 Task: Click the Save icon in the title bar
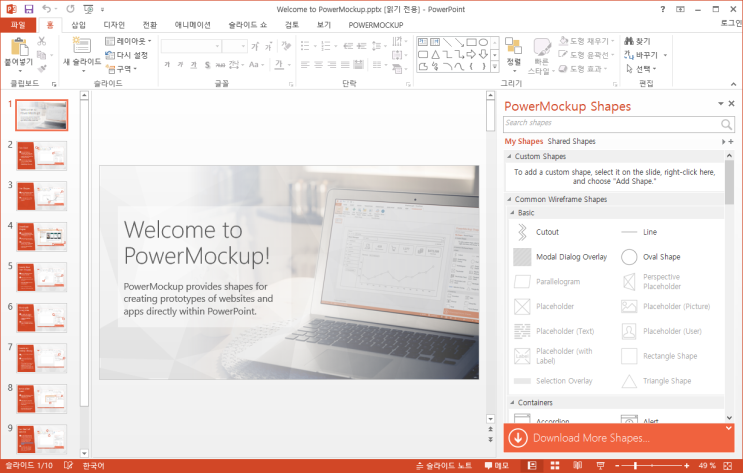coord(29,9)
